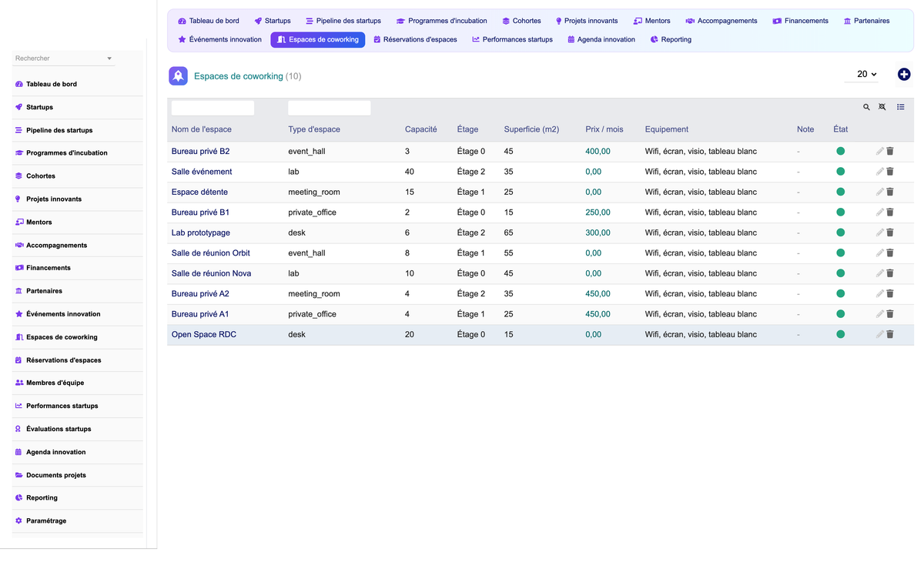Click the Paramétrage gear icon in sidebar

pyautogui.click(x=18, y=521)
